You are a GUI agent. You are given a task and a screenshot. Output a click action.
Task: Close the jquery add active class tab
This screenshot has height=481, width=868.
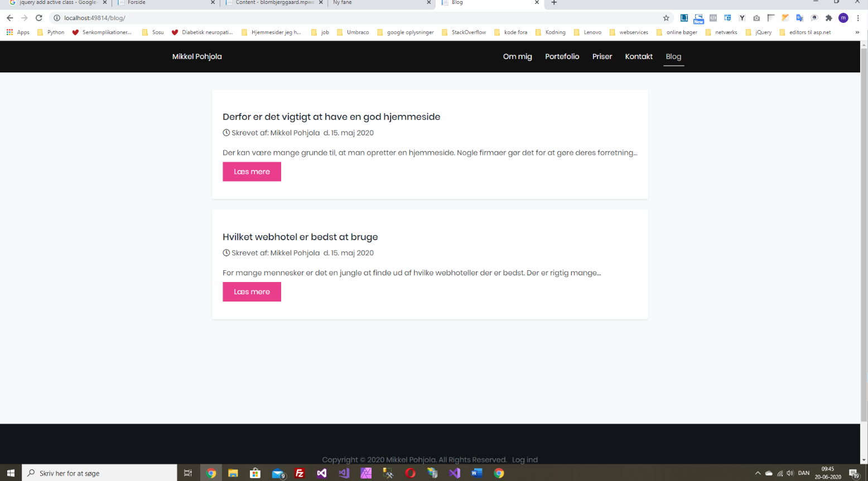pos(105,3)
